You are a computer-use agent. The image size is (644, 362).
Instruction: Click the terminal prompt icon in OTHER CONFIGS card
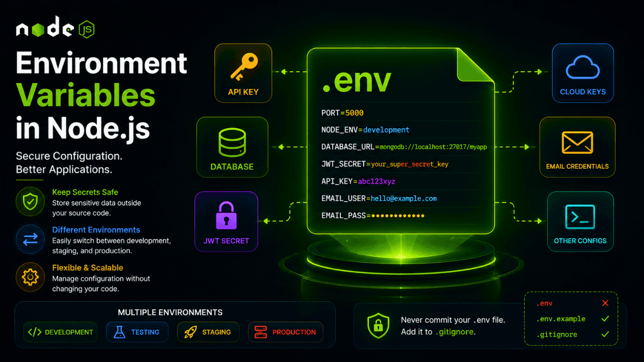point(580,217)
